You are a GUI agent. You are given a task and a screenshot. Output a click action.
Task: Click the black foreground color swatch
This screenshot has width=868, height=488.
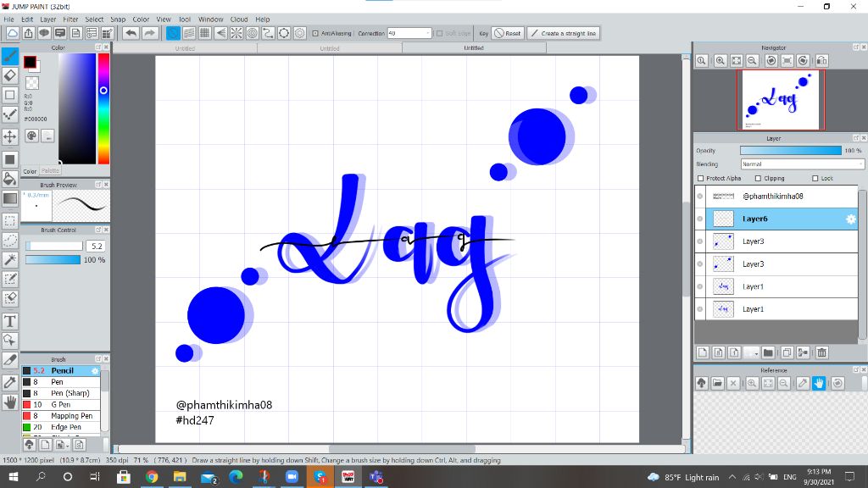click(30, 62)
